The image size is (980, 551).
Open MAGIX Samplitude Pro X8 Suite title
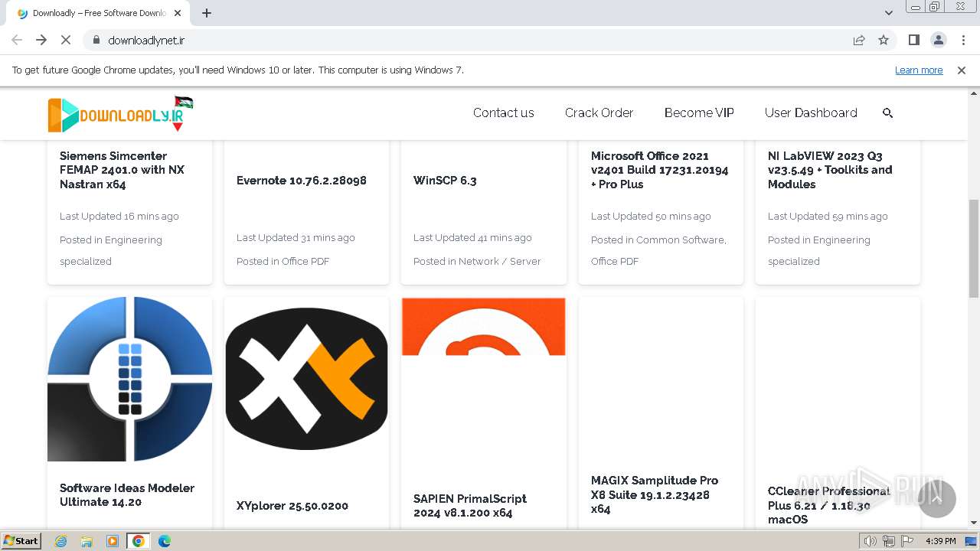[x=655, y=495]
